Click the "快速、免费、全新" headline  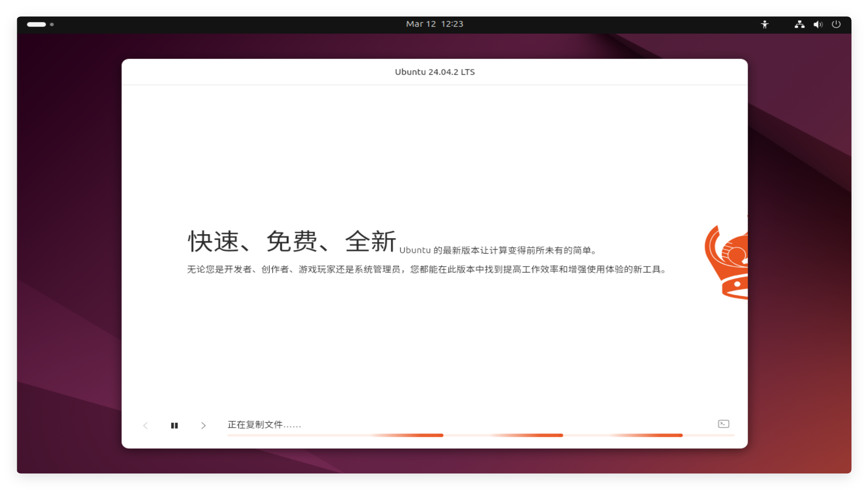tap(291, 241)
